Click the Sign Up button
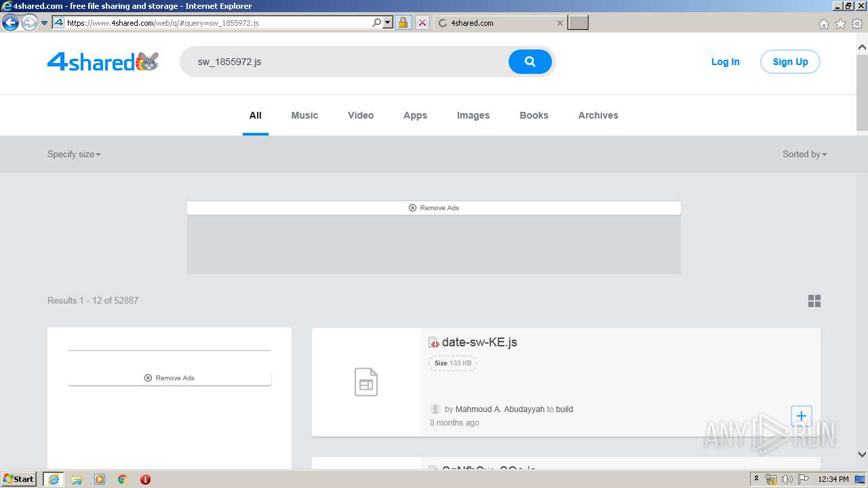Viewport: 868px width, 488px height. (790, 62)
